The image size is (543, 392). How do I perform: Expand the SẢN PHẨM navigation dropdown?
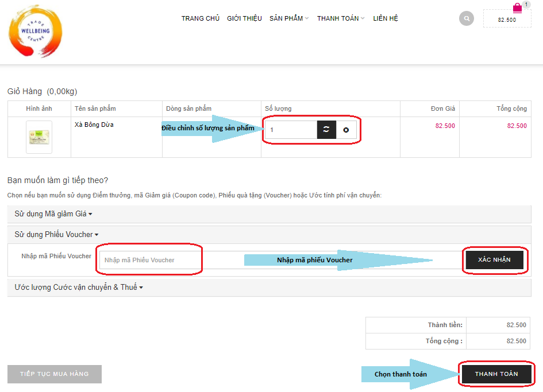coord(288,18)
